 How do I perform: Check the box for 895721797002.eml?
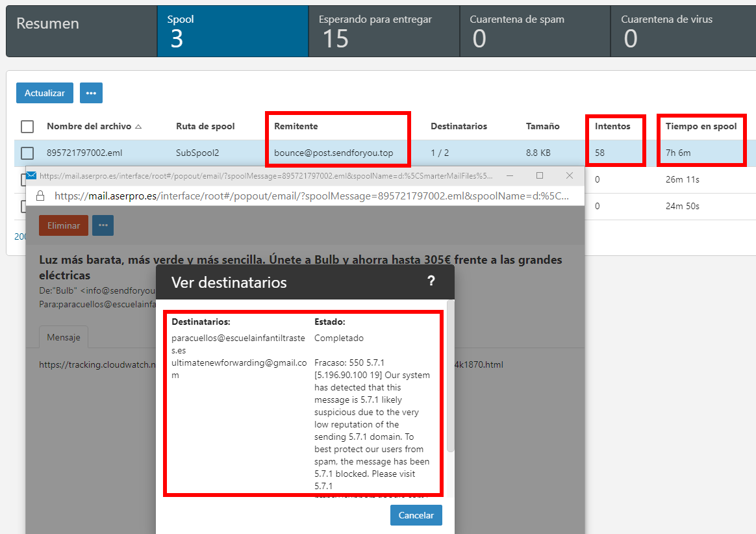pyautogui.click(x=27, y=153)
